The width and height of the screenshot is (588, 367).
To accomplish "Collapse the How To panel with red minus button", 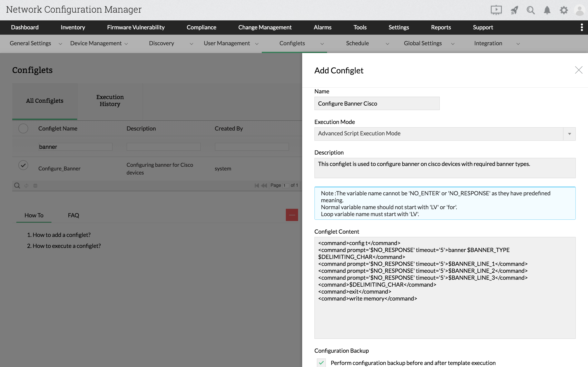I will (292, 215).
